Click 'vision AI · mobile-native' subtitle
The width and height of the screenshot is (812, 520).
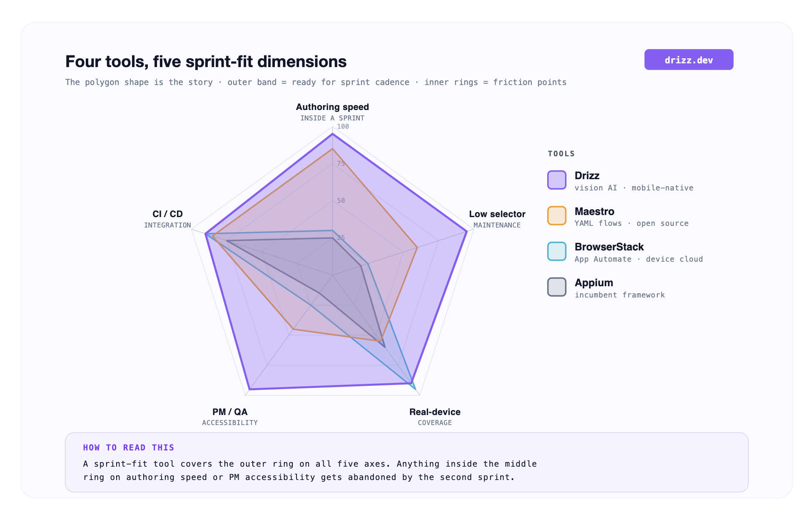click(x=634, y=188)
